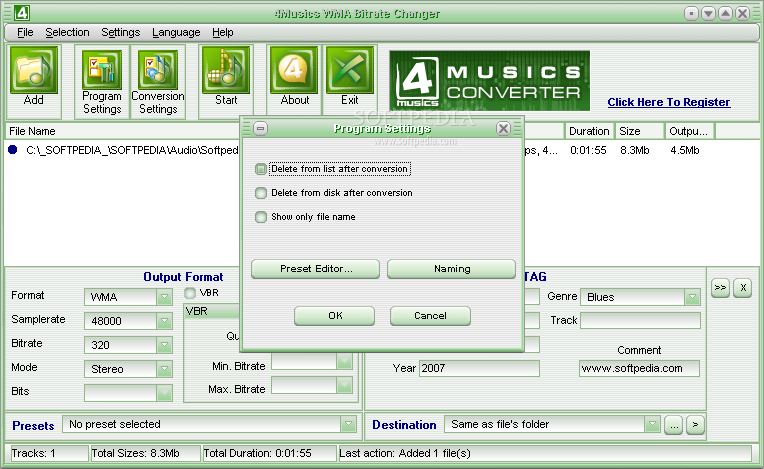
Task: Click the 0:01:55 duration cell
Action: pyautogui.click(x=588, y=150)
